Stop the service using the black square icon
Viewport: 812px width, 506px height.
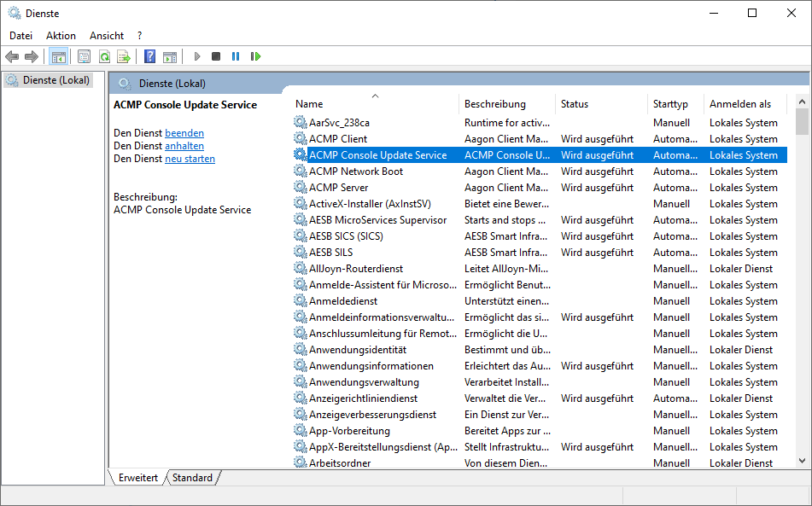[215, 55]
